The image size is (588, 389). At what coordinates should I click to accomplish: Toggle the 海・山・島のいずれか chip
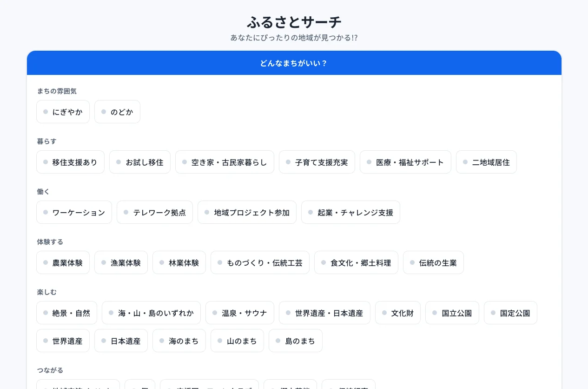click(x=151, y=313)
